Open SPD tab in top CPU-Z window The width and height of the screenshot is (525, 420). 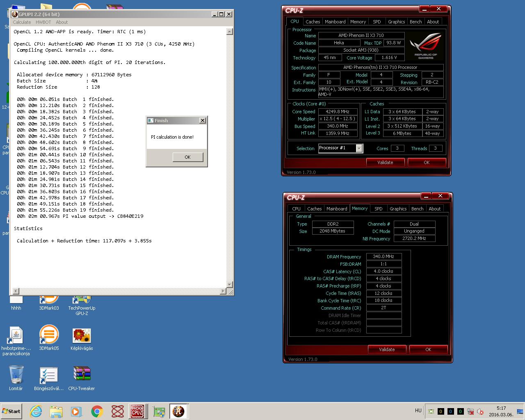[377, 22]
